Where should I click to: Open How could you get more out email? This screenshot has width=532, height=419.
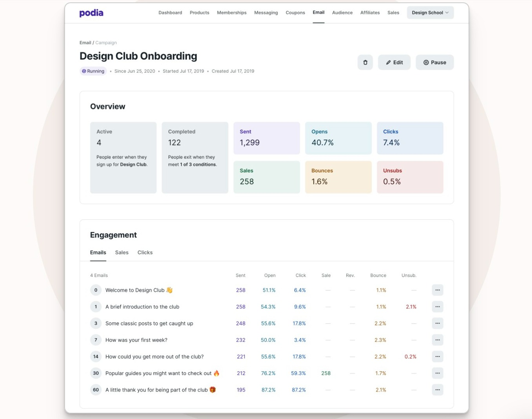tap(154, 357)
